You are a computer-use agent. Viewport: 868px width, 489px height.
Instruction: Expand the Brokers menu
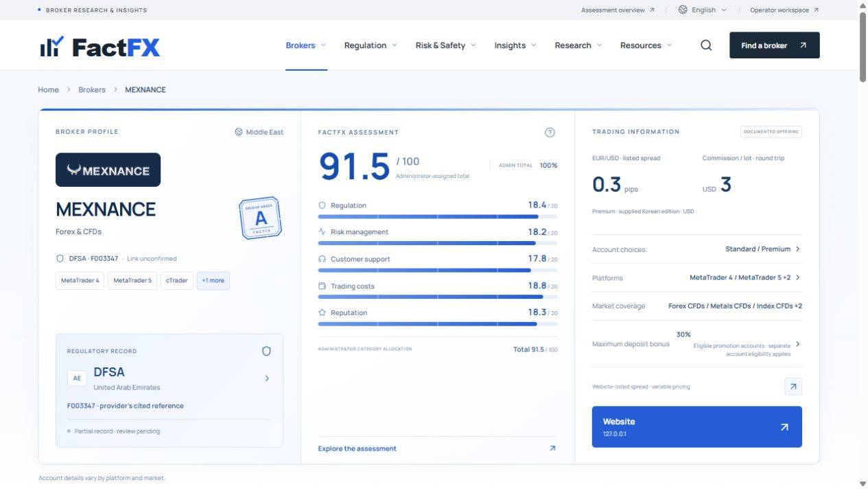pyautogui.click(x=306, y=45)
